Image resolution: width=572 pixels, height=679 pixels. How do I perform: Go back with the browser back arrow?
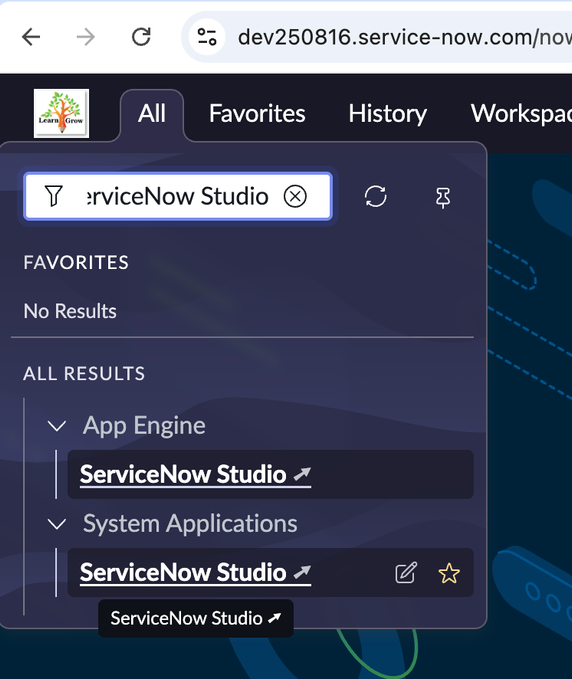point(31,37)
